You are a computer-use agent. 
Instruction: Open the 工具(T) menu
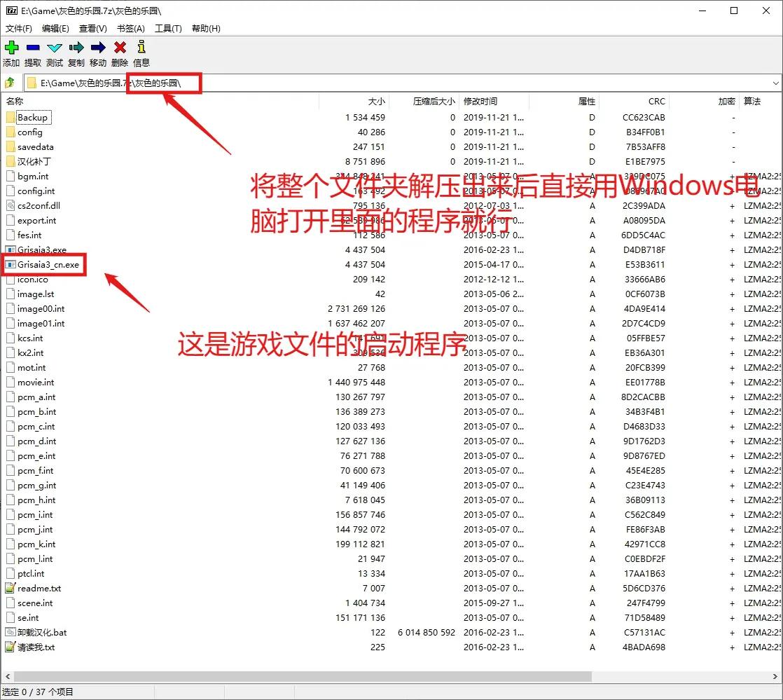(168, 29)
